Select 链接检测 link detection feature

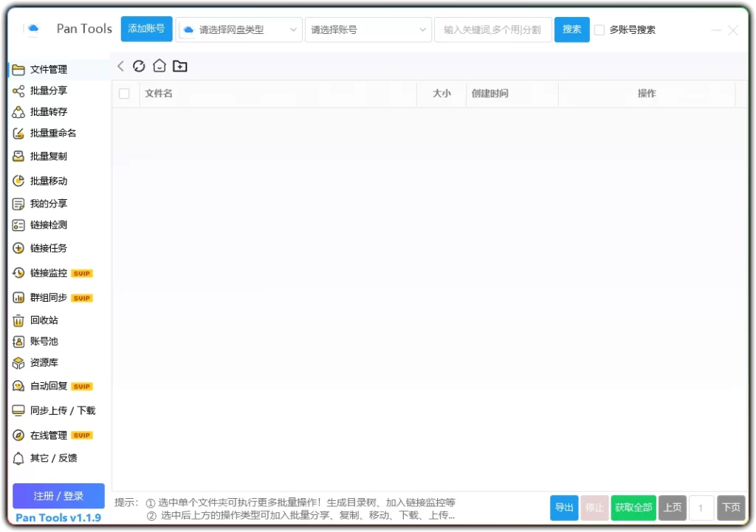[47, 225]
